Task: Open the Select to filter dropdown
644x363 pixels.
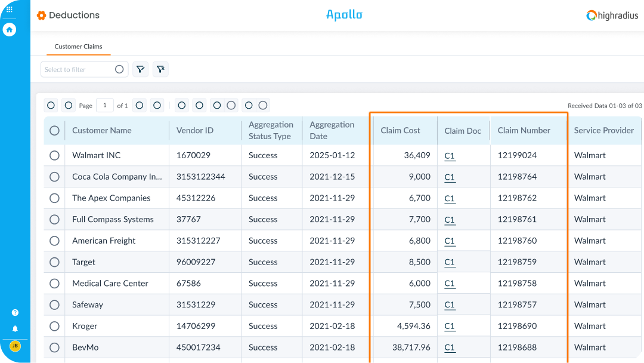Action: tap(76, 69)
